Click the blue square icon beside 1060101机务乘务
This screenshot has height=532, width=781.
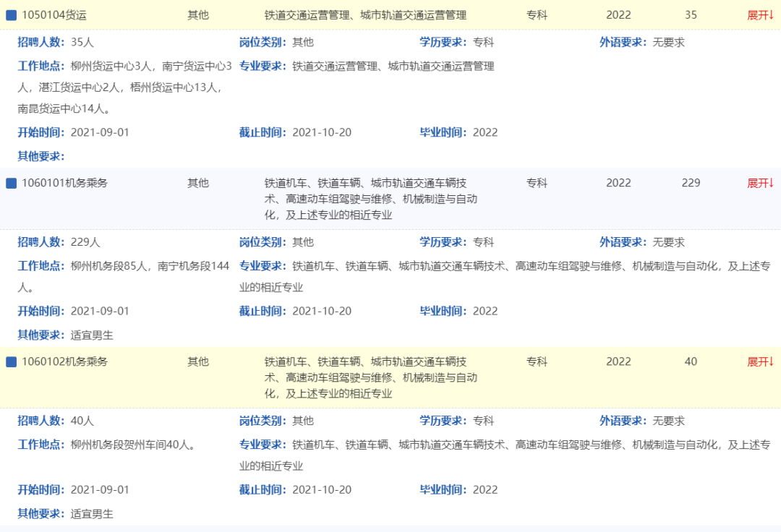11,184
